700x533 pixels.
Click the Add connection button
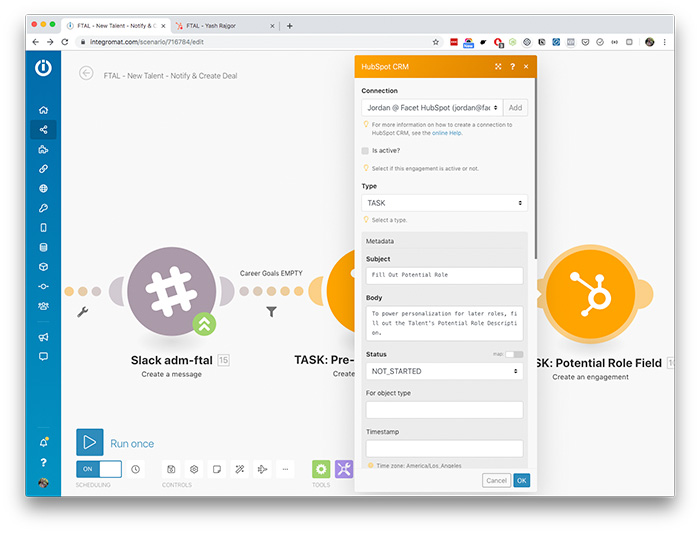click(516, 108)
